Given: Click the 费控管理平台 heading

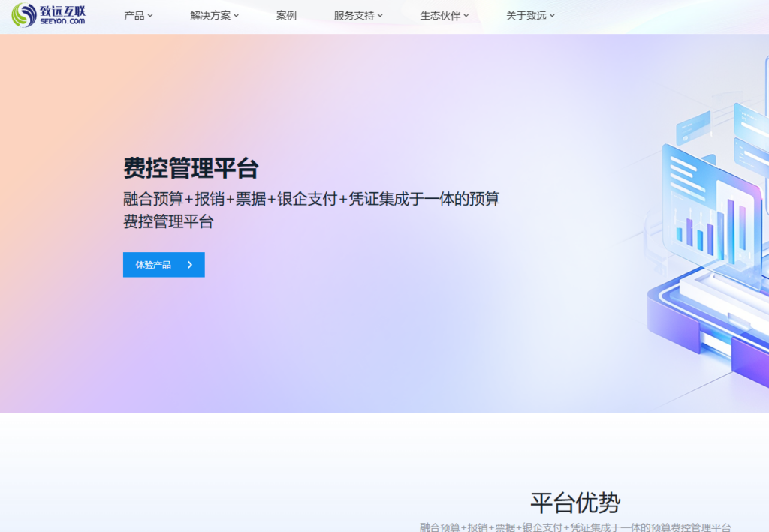Looking at the screenshot, I should coord(191,169).
